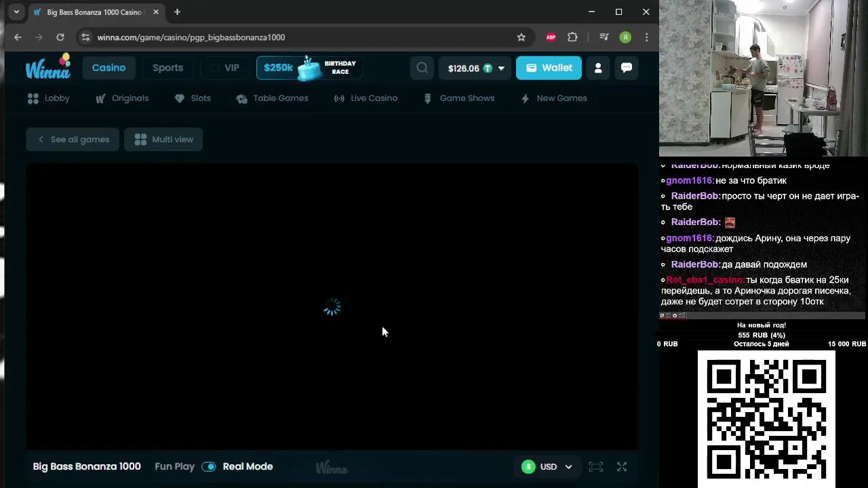Screen dimensions: 868x488
Task: Bookmark this page with star icon
Action: click(521, 37)
